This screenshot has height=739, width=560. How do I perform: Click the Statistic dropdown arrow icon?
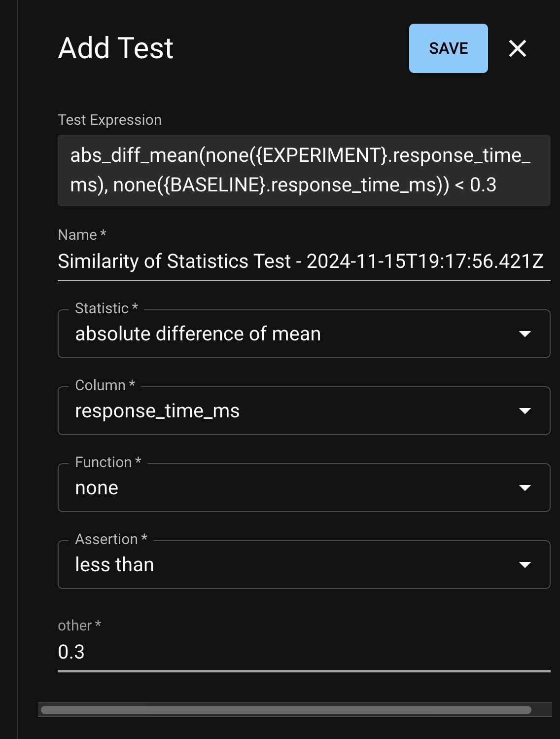tap(525, 334)
